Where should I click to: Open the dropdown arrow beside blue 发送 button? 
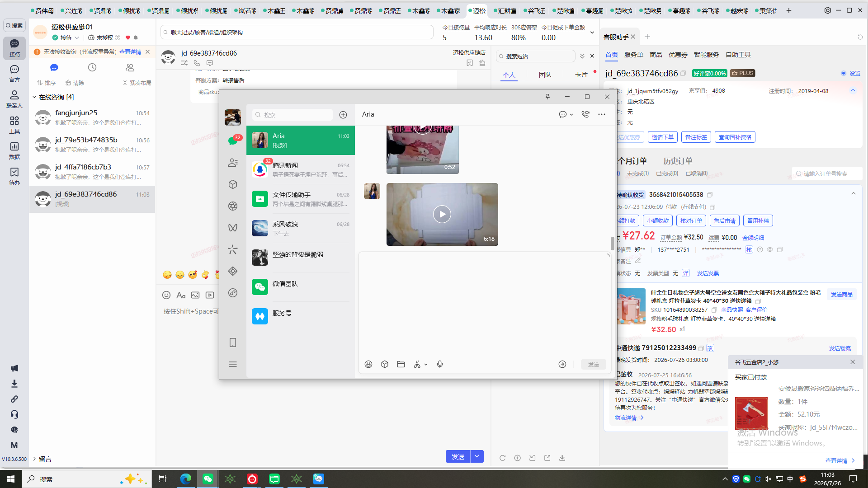point(477,456)
